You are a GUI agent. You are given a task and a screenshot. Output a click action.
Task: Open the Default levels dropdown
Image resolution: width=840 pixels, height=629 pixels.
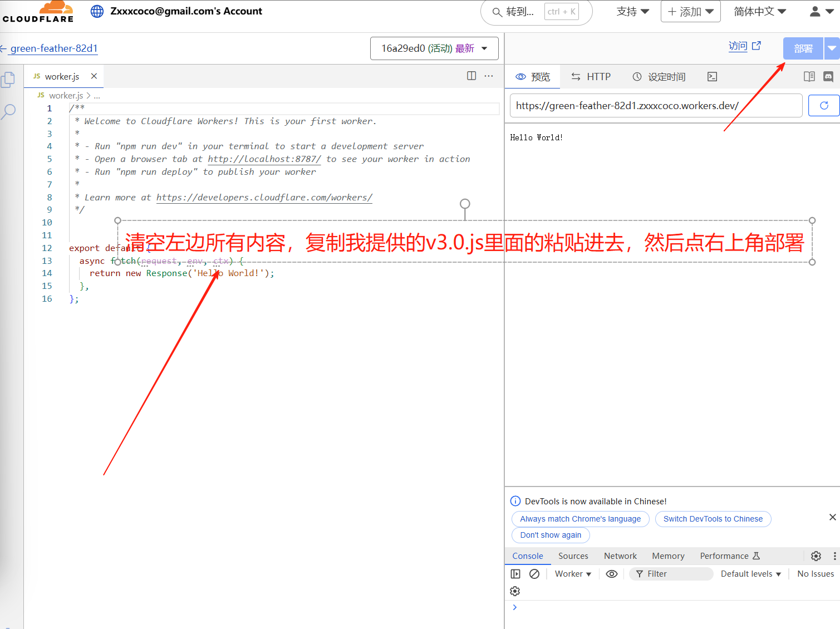pyautogui.click(x=750, y=574)
